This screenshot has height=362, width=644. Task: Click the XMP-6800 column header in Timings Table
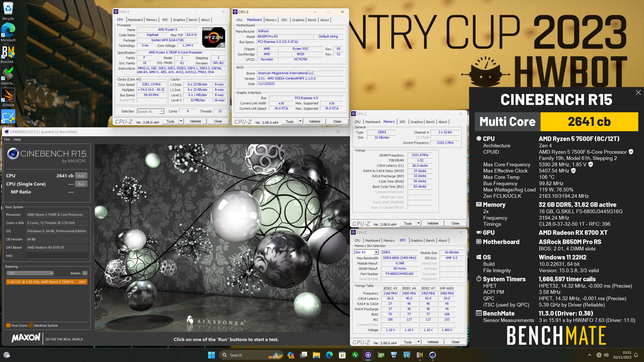tap(446, 288)
